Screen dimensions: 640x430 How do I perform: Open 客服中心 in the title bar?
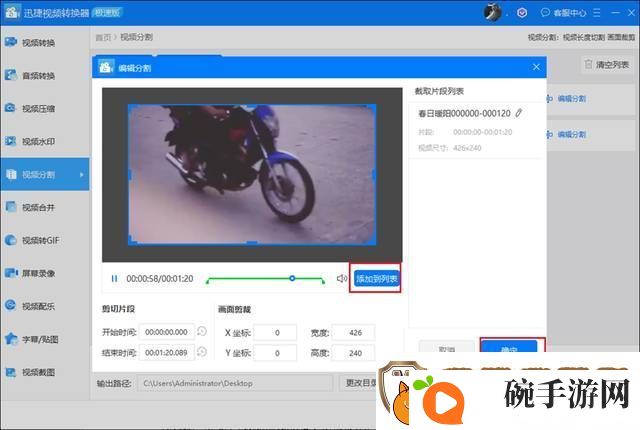click(563, 13)
